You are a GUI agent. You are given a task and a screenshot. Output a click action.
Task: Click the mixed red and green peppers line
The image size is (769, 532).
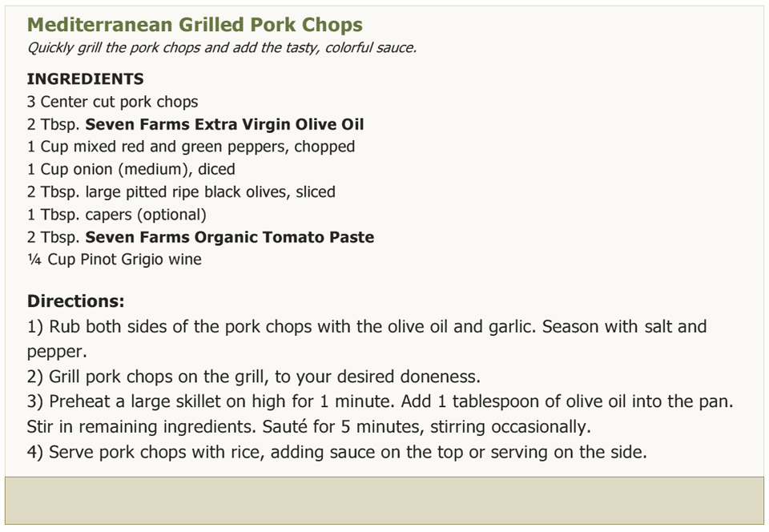(x=191, y=147)
